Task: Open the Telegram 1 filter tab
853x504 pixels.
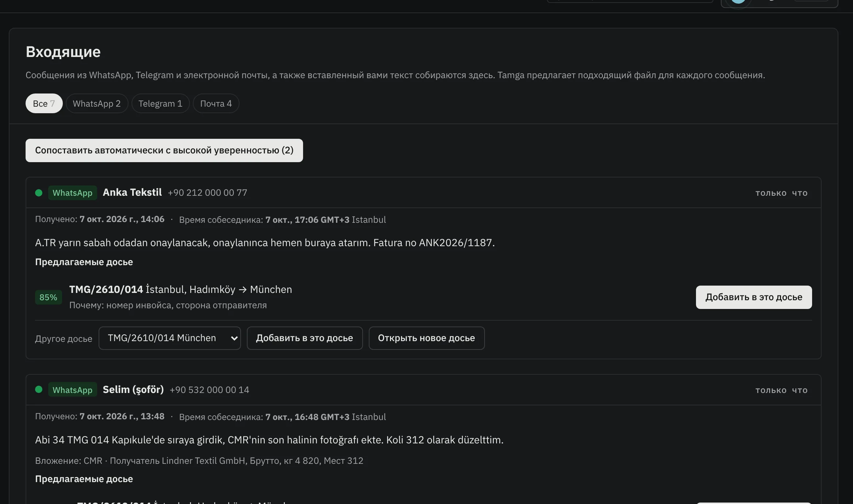Action: (160, 103)
